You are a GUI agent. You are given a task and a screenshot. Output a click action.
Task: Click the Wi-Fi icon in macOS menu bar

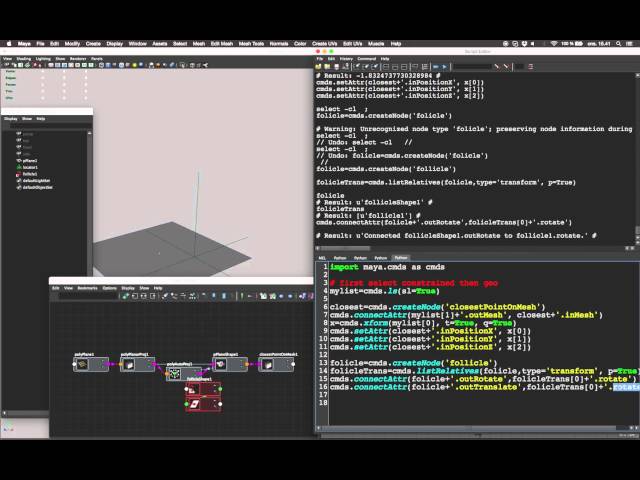(x=553, y=44)
